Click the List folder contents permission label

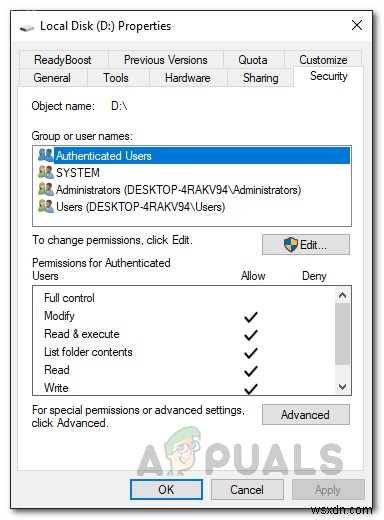tap(88, 352)
